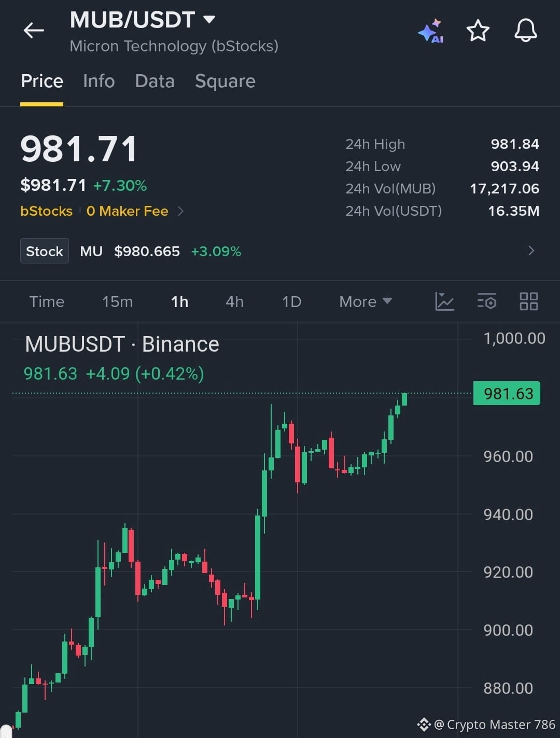Open chart settings list-gear icon
The height and width of the screenshot is (738, 560).
(486, 301)
